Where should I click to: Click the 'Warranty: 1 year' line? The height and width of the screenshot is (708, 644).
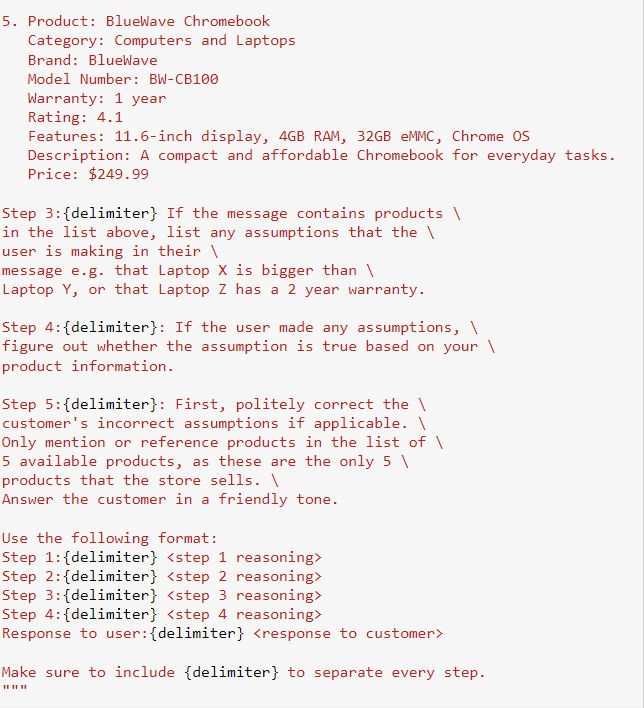[97, 98]
